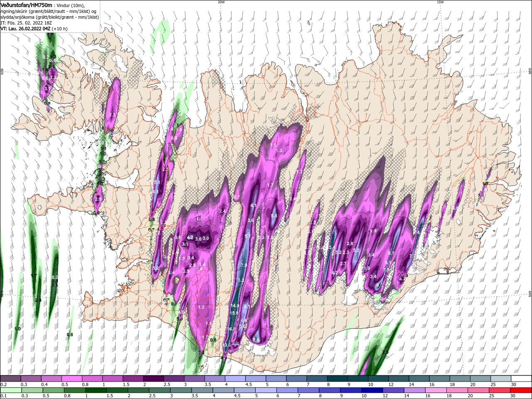
Task: Click the 7.6 value near the glacier
Action: pyautogui.click(x=256, y=340)
